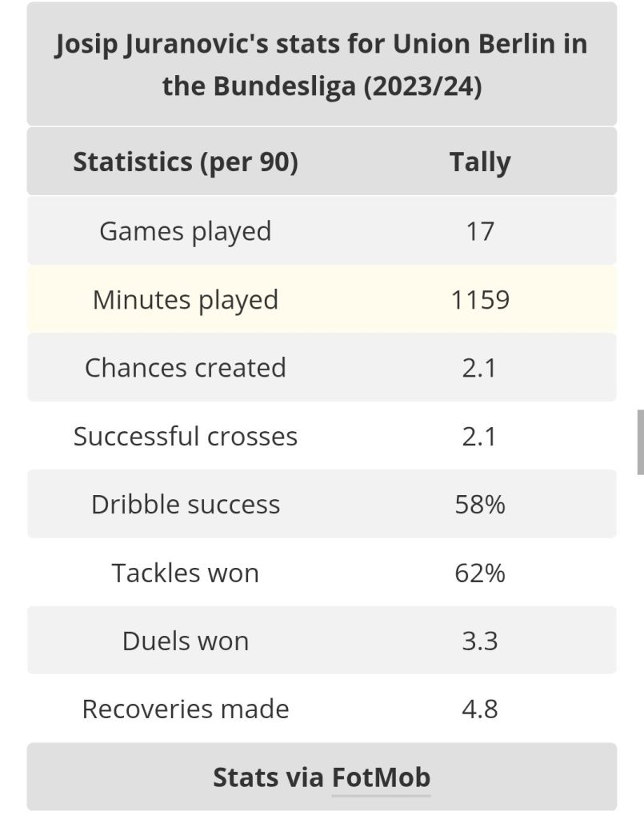Click the page scrollbar thumb on right
The image size is (644, 819).
tap(640, 441)
